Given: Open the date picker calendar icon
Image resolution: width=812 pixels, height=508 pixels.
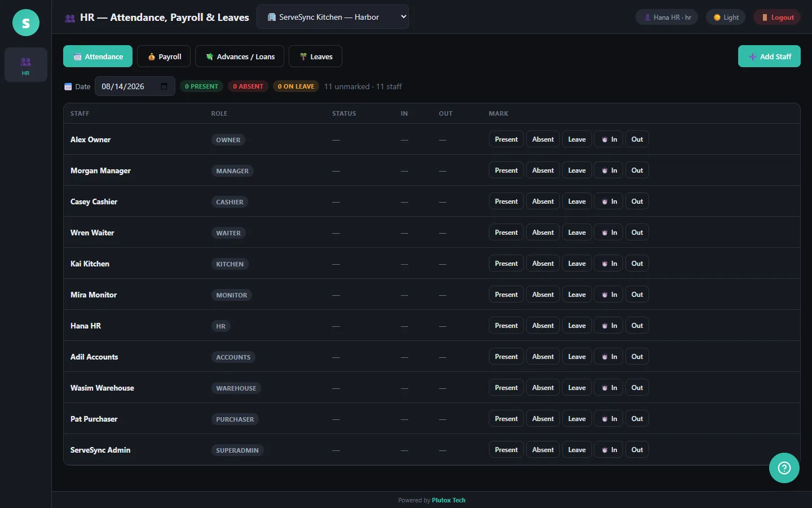Looking at the screenshot, I should coord(164,86).
